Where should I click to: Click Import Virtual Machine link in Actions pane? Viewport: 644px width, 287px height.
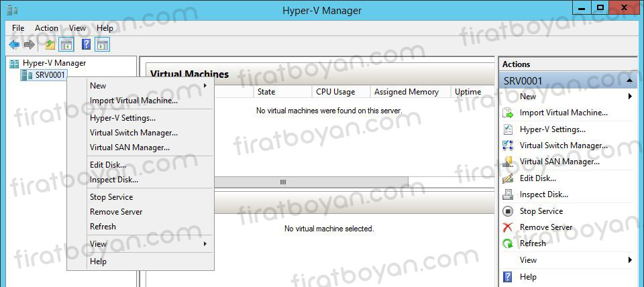563,113
